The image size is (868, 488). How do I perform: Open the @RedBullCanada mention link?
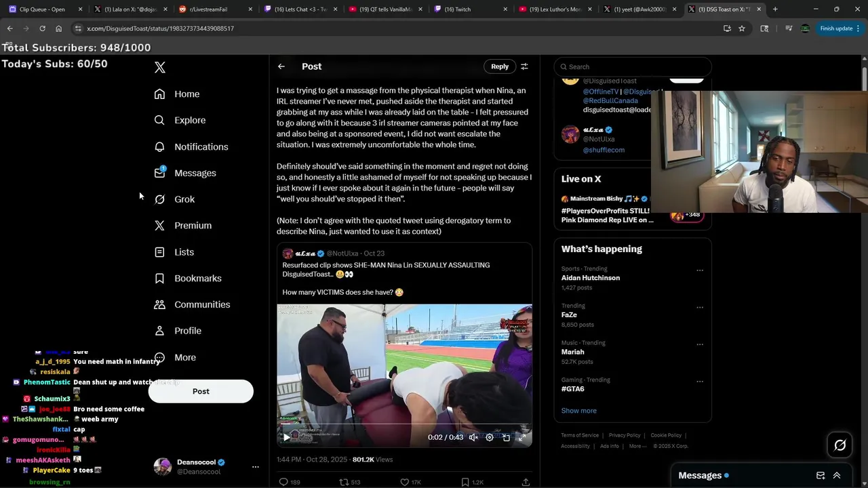tap(610, 100)
